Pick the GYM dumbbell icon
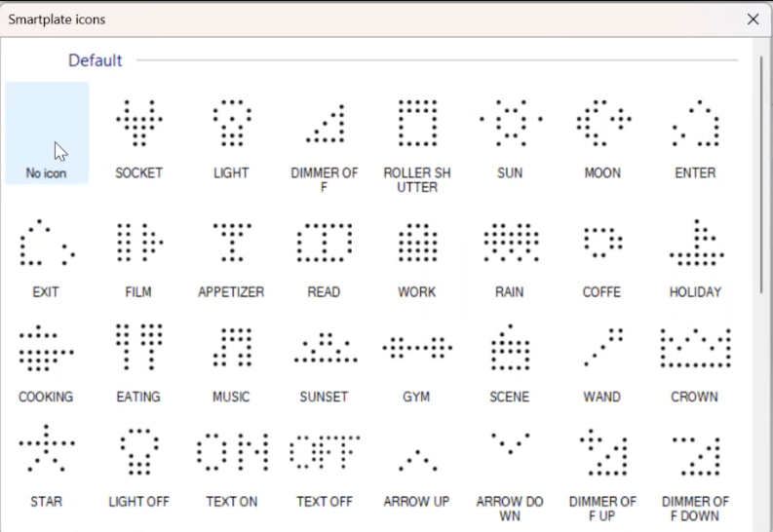 click(417, 348)
